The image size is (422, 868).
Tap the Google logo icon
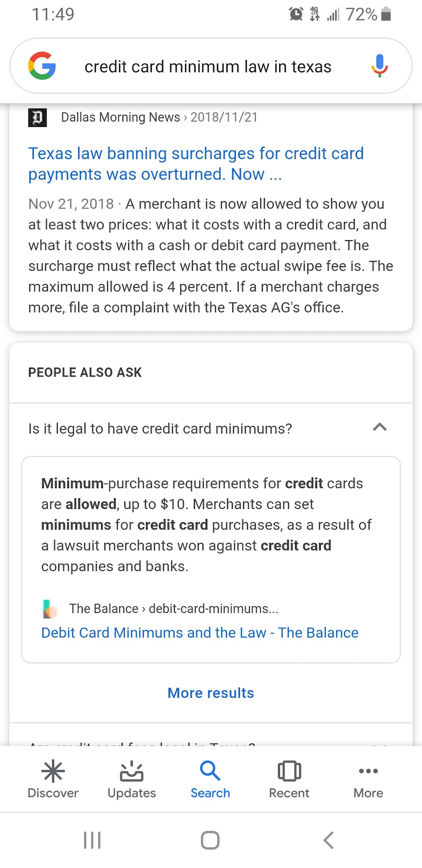coord(42,66)
